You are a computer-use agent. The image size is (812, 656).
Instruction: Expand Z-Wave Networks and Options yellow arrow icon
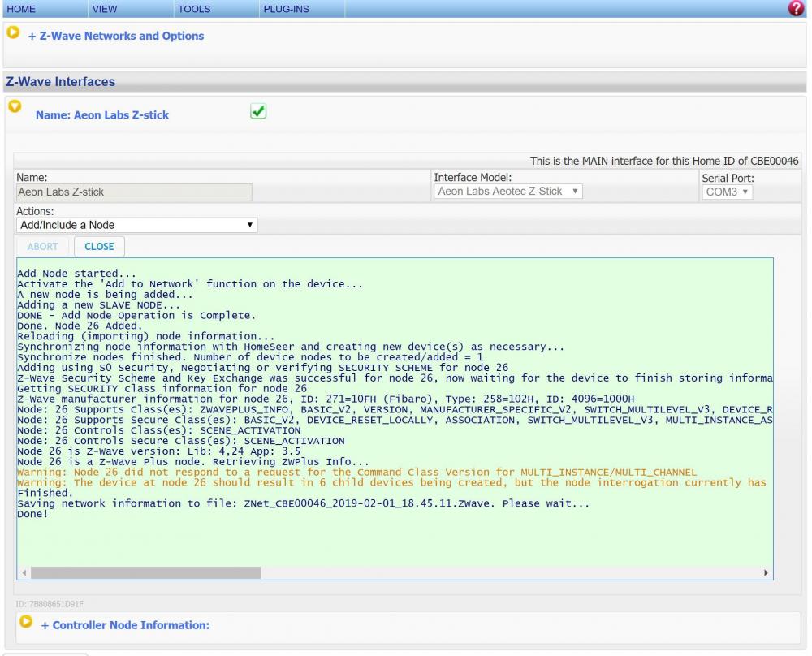13,32
